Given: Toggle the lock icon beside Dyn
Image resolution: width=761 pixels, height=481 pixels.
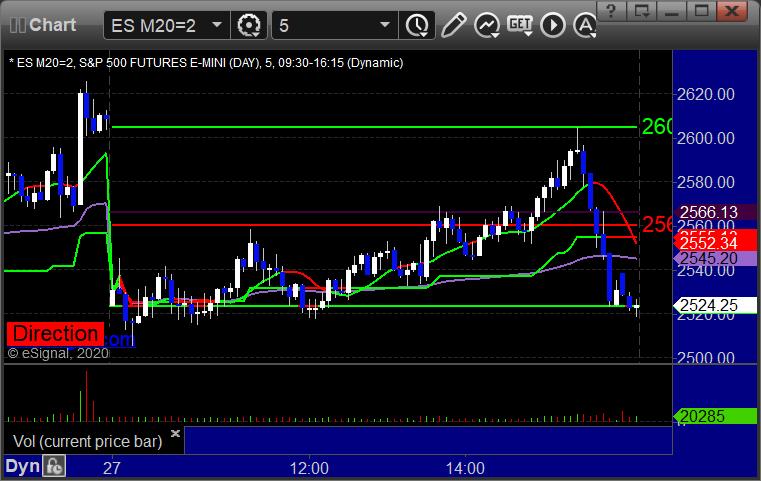Looking at the screenshot, I should (x=54, y=466).
